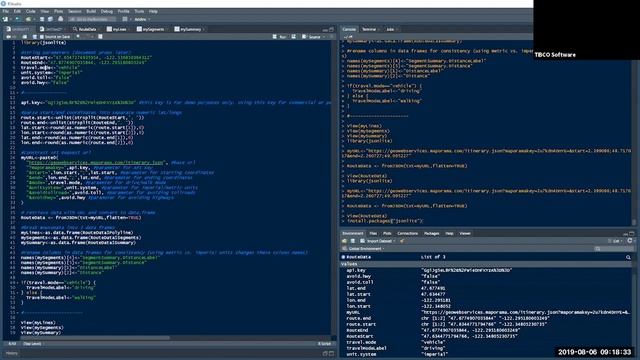This screenshot has width=640, height=360.
Task: Open the Edit menu
Action: click(x=17, y=11)
